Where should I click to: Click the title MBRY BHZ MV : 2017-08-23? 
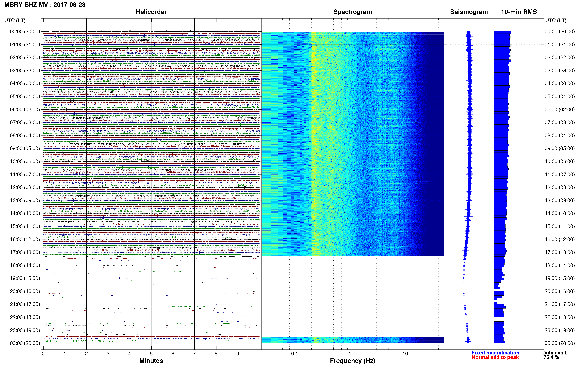45,5
